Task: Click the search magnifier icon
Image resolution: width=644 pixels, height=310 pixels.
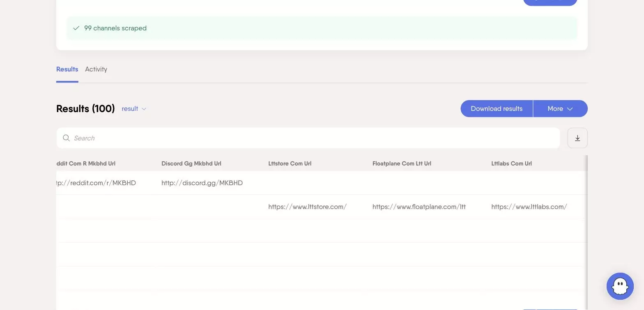Action: pyautogui.click(x=66, y=138)
